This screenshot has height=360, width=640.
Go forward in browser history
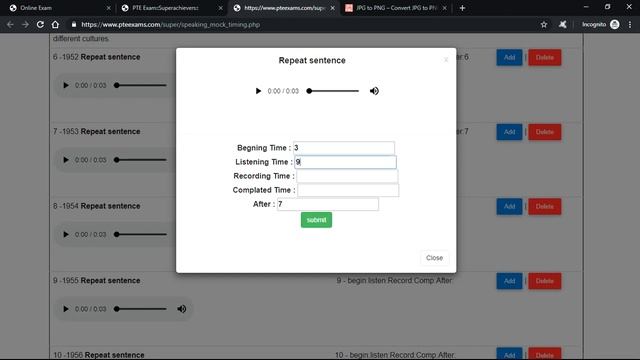tap(25, 24)
